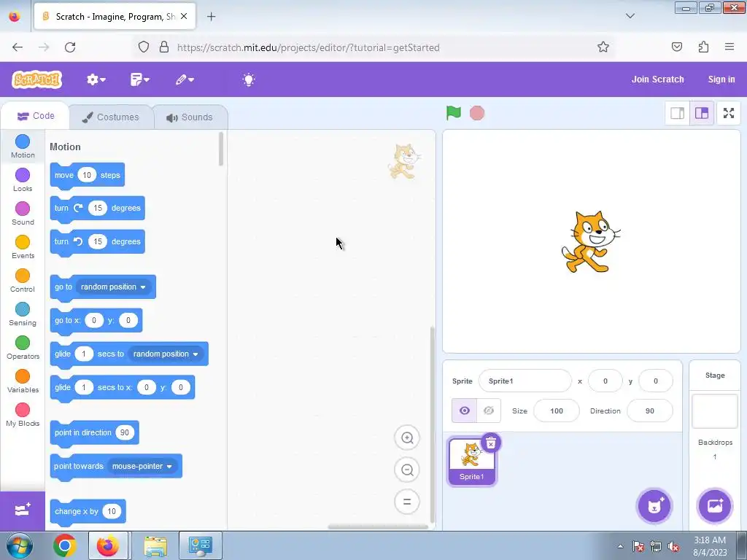Click the cat sprite on stage
Image resolution: width=747 pixels, height=560 pixels.
[x=590, y=242]
